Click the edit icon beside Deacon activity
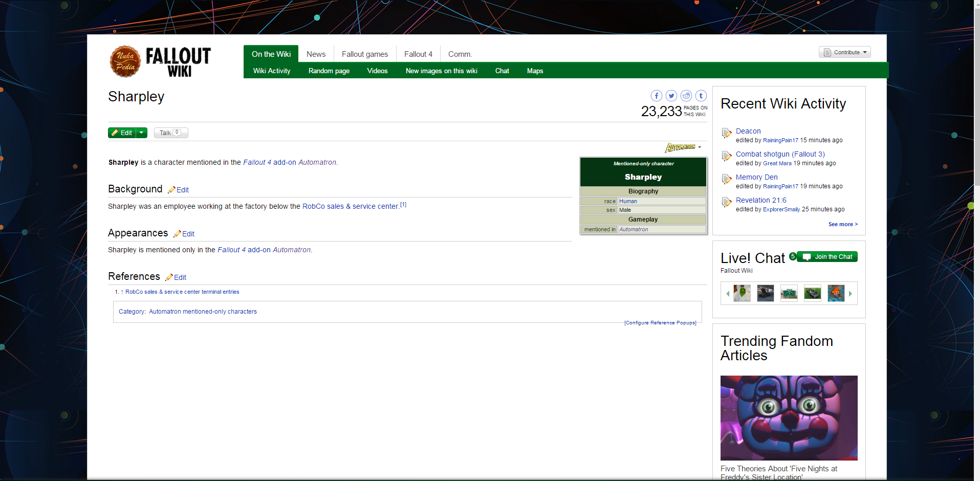Screen dimensions: 980x481 727,133
